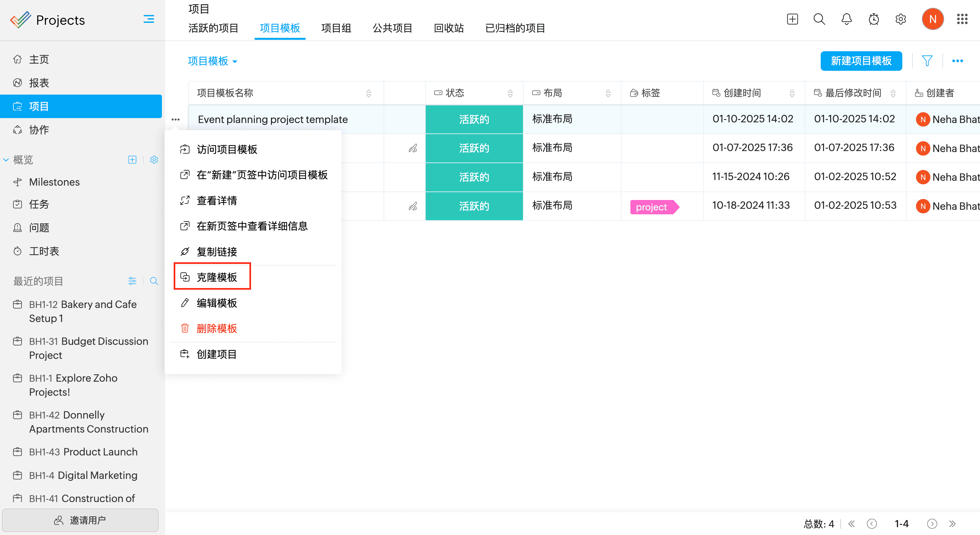Viewport: 980px width, 535px height.
Task: Click the 新建项目模板 button
Action: 861,61
